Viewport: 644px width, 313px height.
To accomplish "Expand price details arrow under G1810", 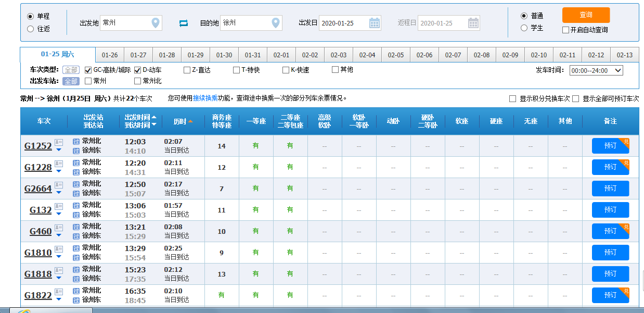I will tap(59, 257).
